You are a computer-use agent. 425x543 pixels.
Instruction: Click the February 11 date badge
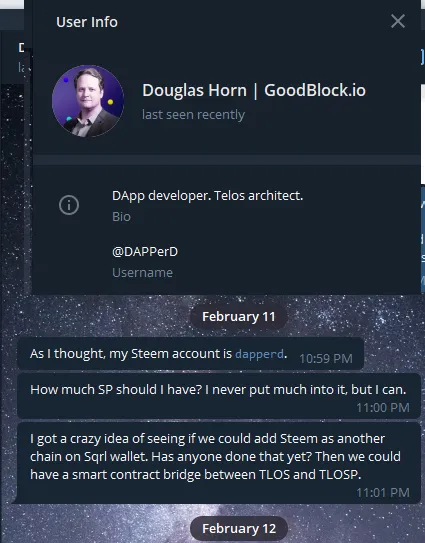[239, 317]
